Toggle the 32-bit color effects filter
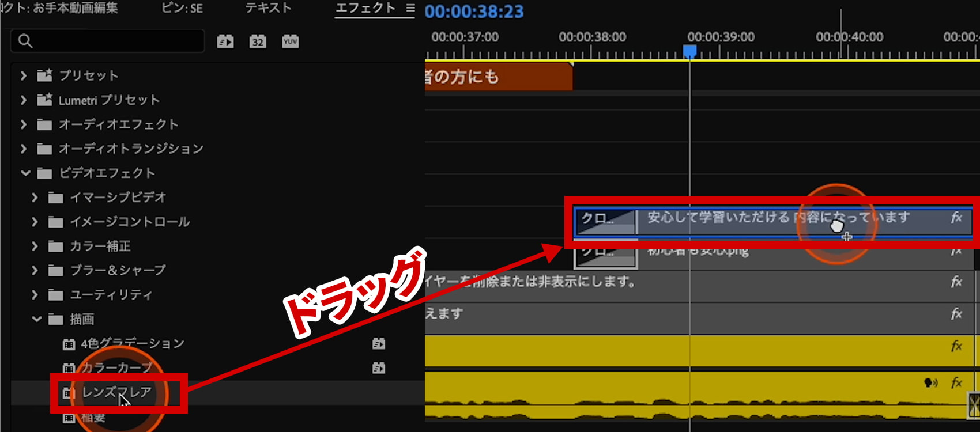Viewport: 980px width, 432px height. tap(258, 41)
